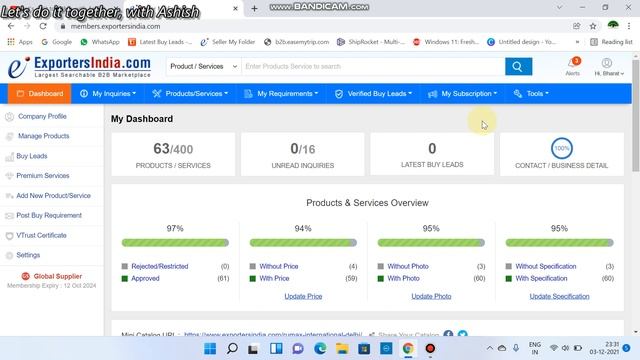Expand the Product / Services dropdown
This screenshot has height=360, width=640.
(x=203, y=67)
